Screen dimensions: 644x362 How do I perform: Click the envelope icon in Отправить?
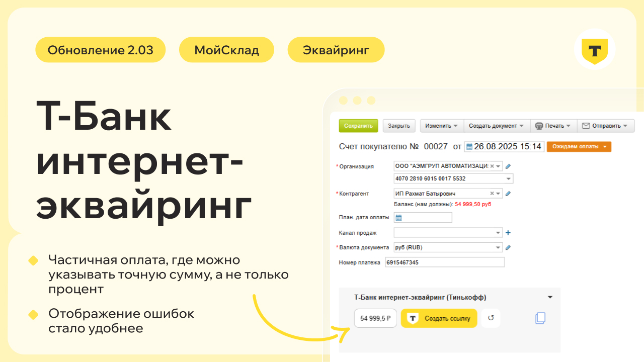point(586,126)
